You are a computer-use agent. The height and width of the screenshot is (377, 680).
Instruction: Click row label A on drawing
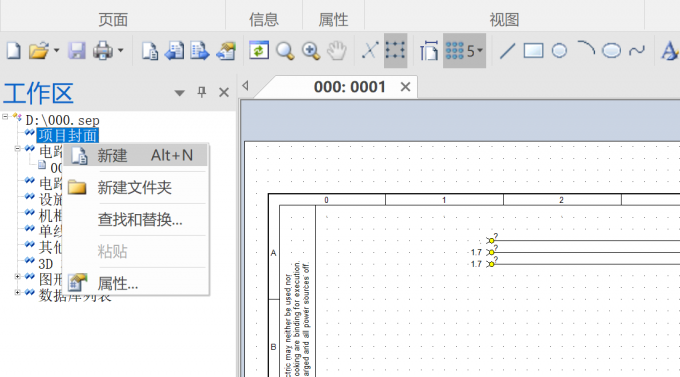(x=273, y=253)
